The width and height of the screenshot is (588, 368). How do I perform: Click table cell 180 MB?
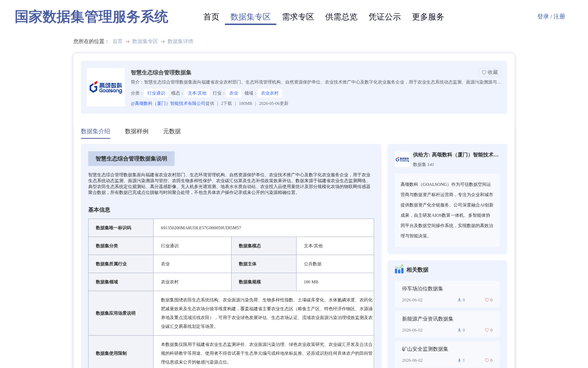tap(311, 282)
